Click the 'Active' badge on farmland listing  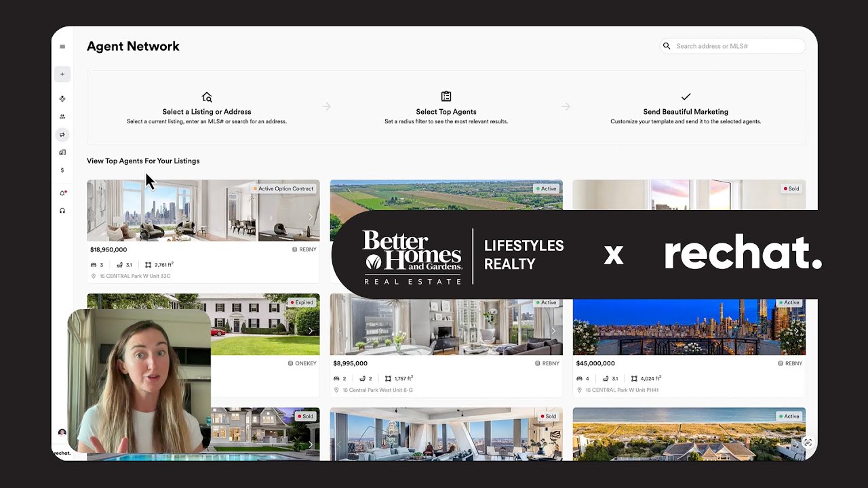(546, 188)
